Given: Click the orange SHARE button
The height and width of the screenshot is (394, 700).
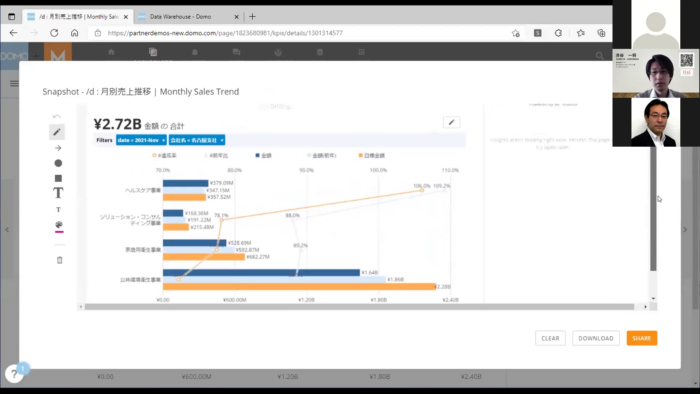Looking at the screenshot, I should click(642, 338).
